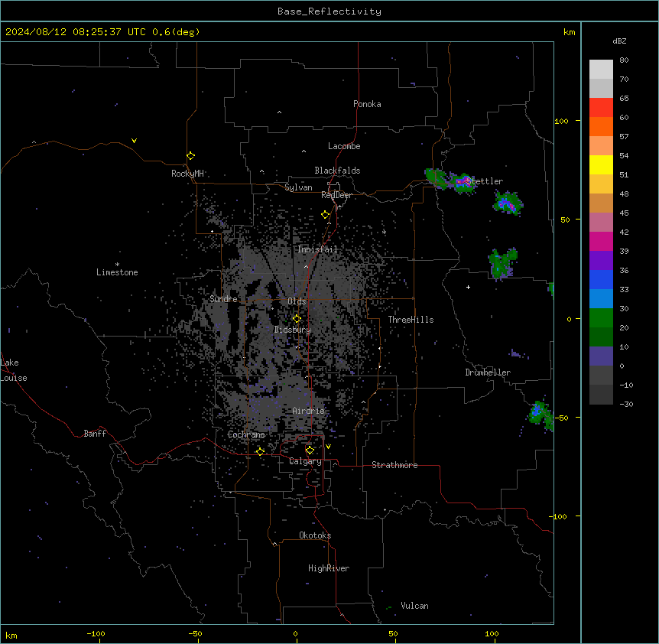The height and width of the screenshot is (644, 659).
Task: Select the Innisfail city label
Action: click(x=317, y=249)
